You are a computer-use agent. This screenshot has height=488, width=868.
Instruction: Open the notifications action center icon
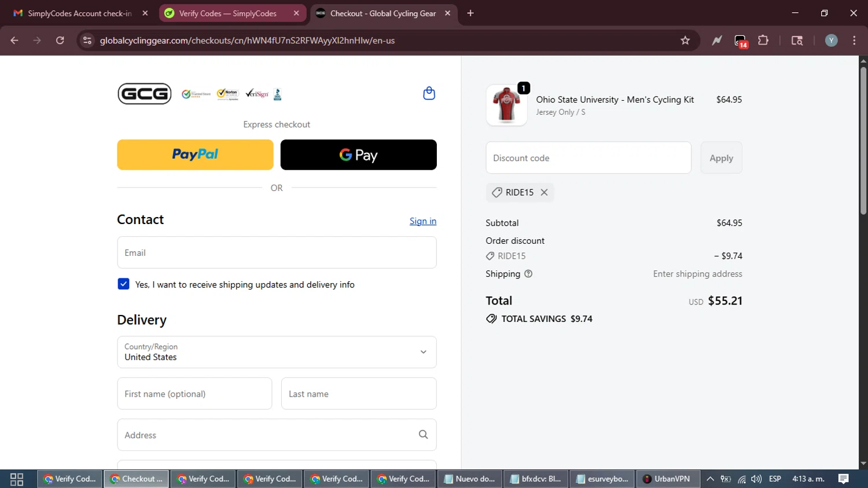844,479
